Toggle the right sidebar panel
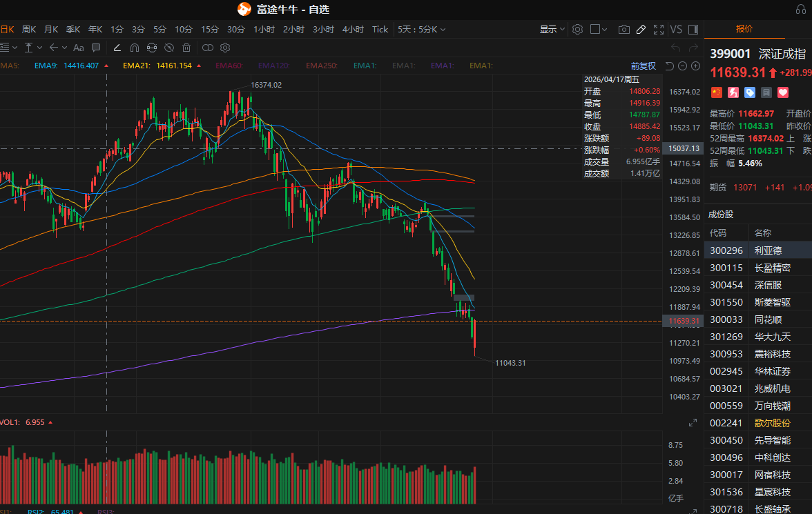The width and height of the screenshot is (812, 514). point(693,30)
